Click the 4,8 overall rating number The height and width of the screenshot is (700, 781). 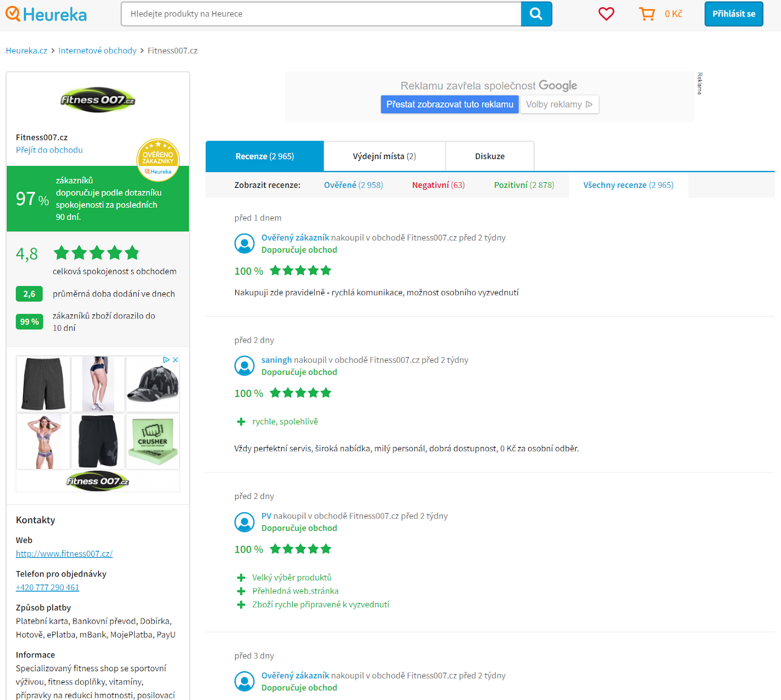coord(27,254)
